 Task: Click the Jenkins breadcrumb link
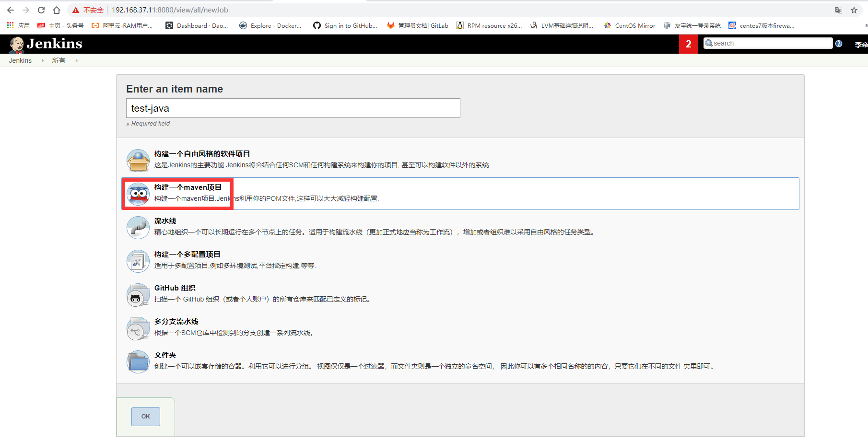(20, 60)
